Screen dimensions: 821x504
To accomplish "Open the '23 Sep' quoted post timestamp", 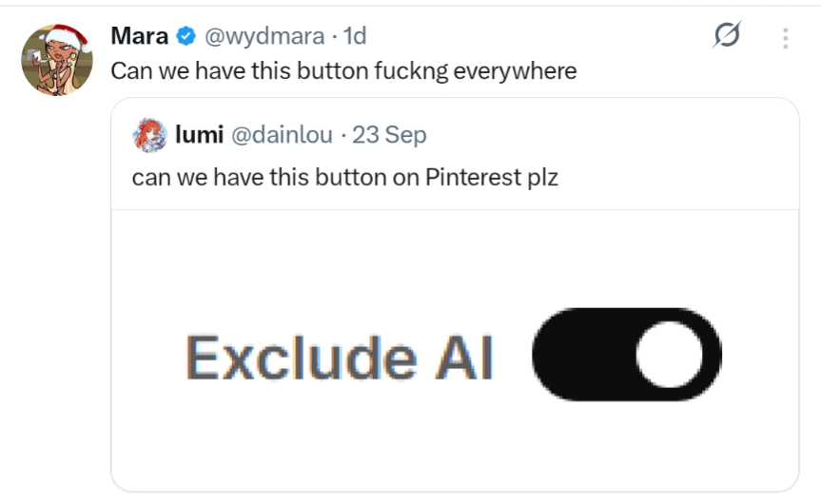I will coord(389,135).
